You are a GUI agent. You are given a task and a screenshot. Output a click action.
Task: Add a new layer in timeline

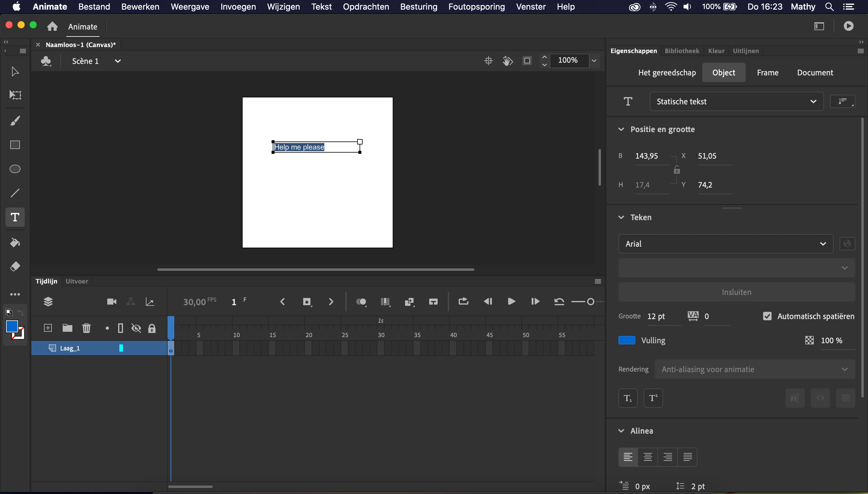(48, 328)
